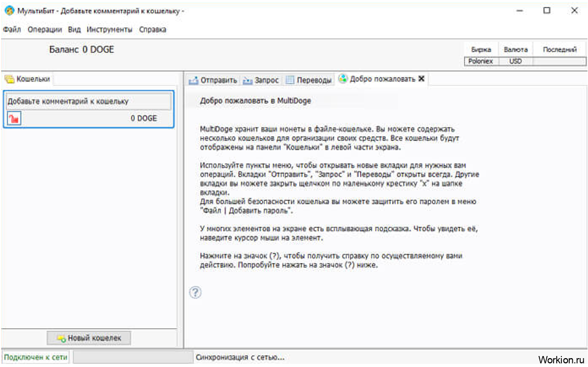
Task: Switch to the Запрос tab
Action: [261, 80]
